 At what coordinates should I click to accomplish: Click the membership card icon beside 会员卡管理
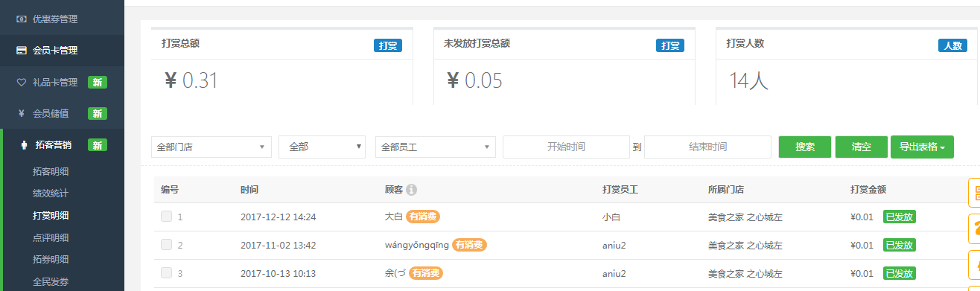[22, 51]
